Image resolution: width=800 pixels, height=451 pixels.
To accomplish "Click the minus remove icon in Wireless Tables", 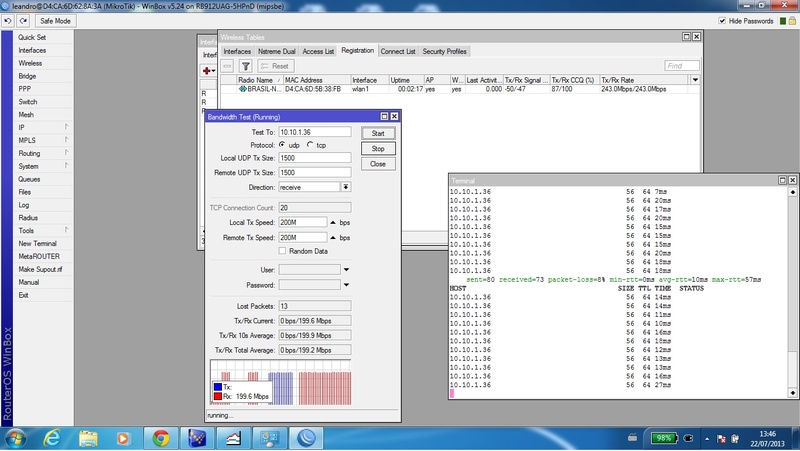I will (x=227, y=65).
